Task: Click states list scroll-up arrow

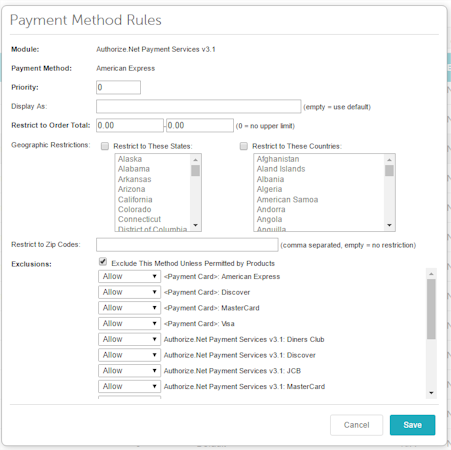Action: 196,160
